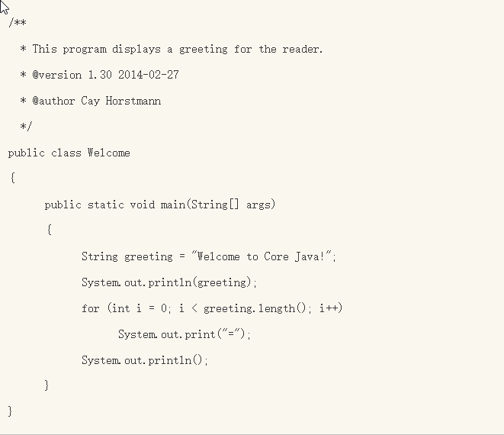Click the System.out.print("=") statement
The height and width of the screenshot is (435, 504).
pyautogui.click(x=184, y=334)
